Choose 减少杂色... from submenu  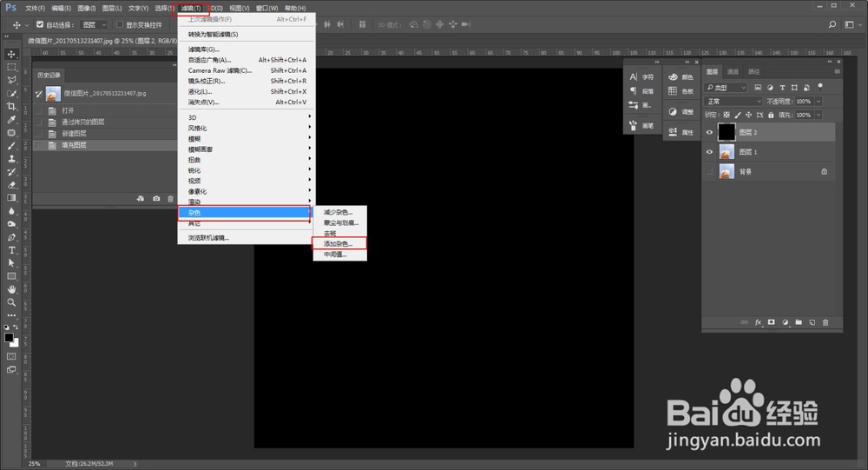pos(340,212)
